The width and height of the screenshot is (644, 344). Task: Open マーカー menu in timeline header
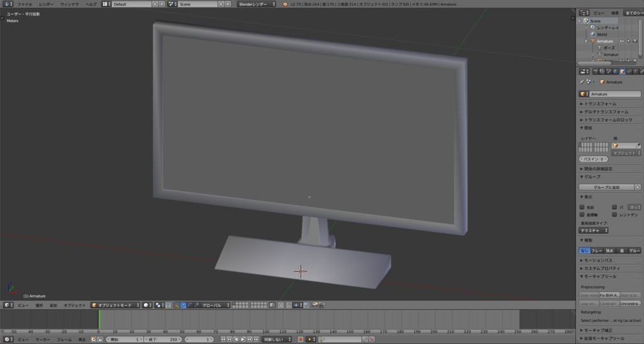click(43, 340)
